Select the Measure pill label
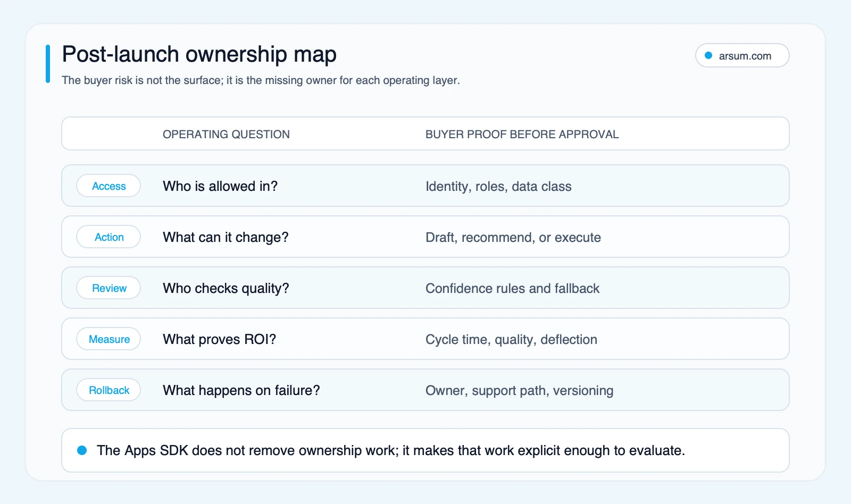 [109, 339]
